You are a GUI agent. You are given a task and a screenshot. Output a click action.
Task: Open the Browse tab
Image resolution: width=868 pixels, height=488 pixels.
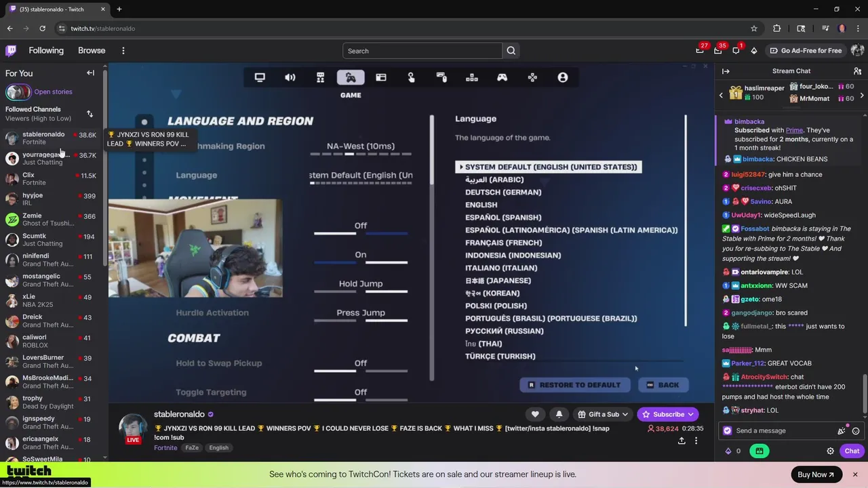pos(92,51)
